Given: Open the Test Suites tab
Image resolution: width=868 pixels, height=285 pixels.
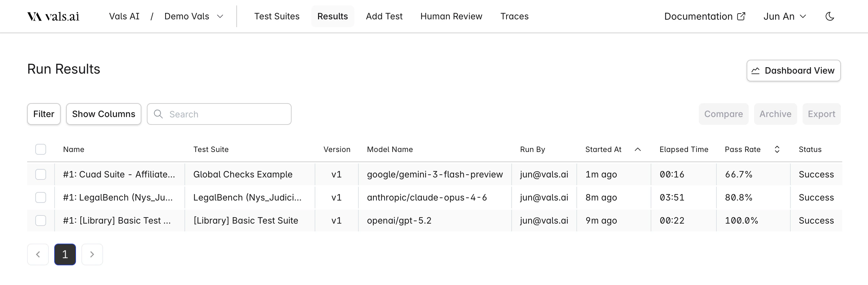Looking at the screenshot, I should coord(277,16).
